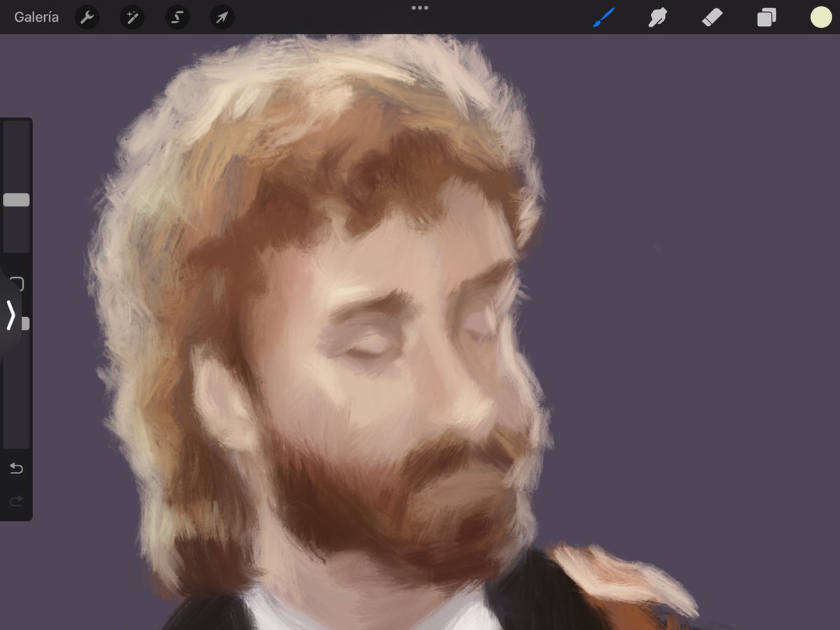
Task: Tap the undo arrow on sidebar
Action: point(16,468)
